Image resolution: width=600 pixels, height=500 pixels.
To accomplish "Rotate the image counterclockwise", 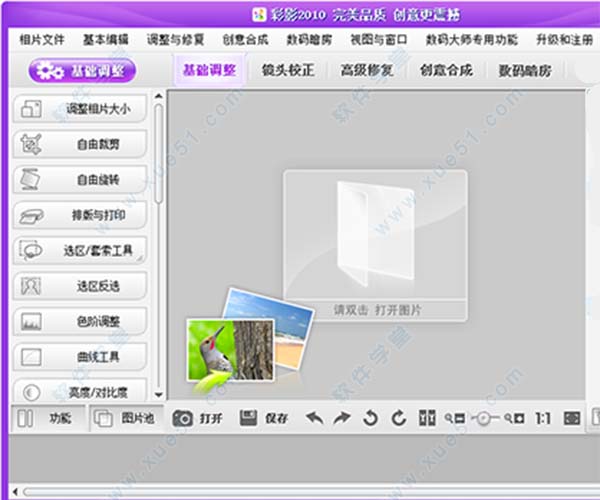I will pyautogui.click(x=370, y=418).
